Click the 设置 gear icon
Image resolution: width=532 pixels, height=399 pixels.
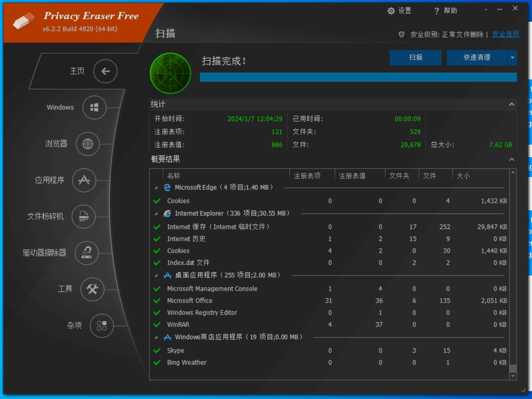(391, 11)
